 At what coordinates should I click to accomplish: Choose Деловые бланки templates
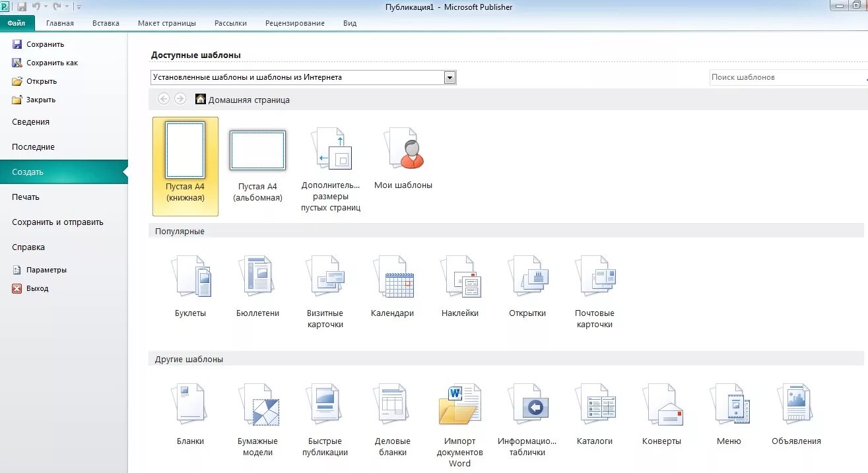[392, 420]
